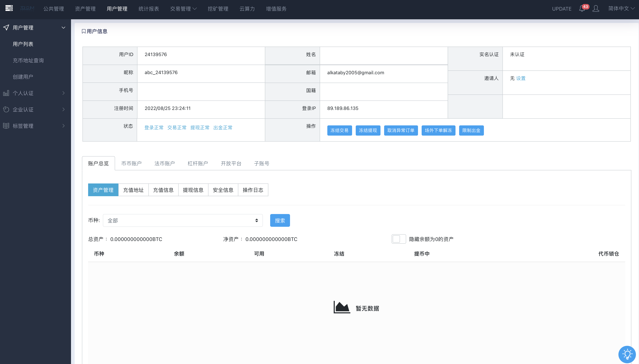639x364 pixels.
Task: Click the 取消异常订单 button
Action: tap(401, 130)
